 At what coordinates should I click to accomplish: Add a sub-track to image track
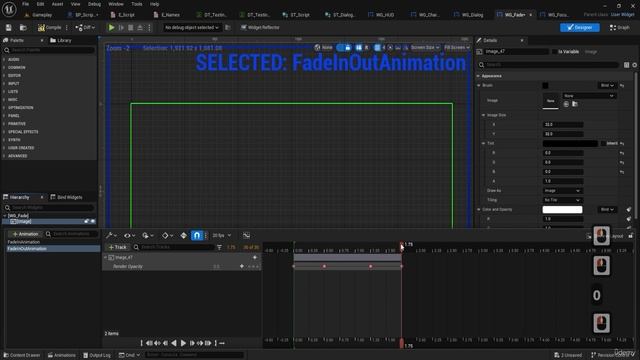click(255, 258)
